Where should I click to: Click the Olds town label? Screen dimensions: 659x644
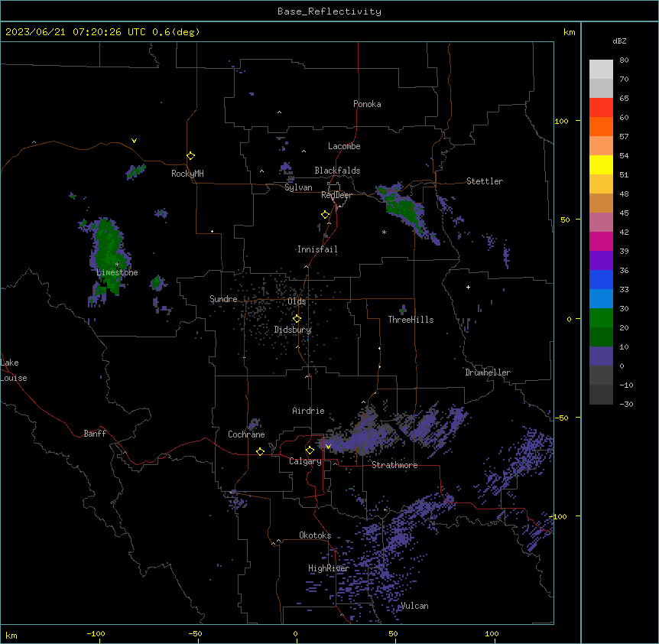(297, 301)
